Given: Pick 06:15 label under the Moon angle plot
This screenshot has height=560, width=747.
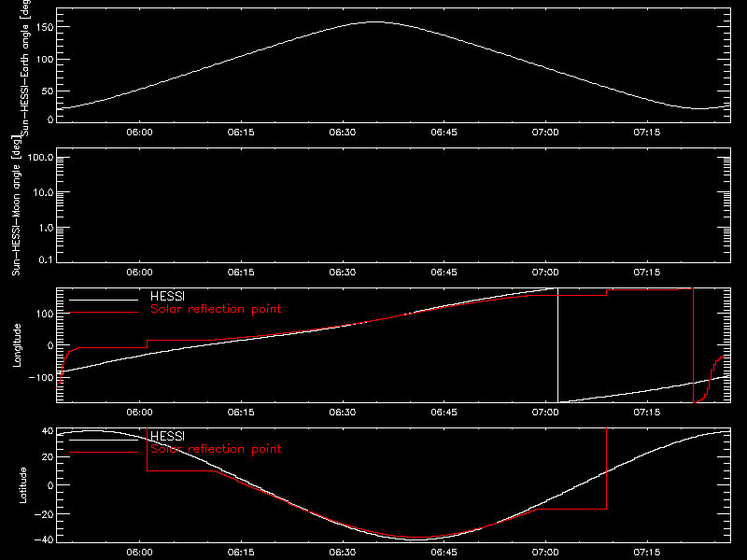Looking at the screenshot, I should tap(241, 273).
